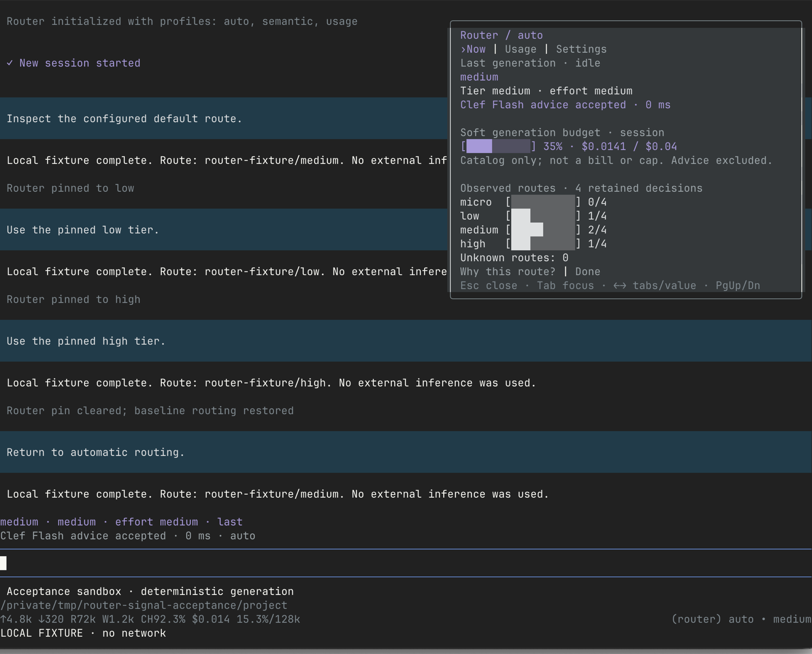Click 'LOCAL FIXTURE · no network' footer label
This screenshot has width=812, height=654.
click(83, 633)
